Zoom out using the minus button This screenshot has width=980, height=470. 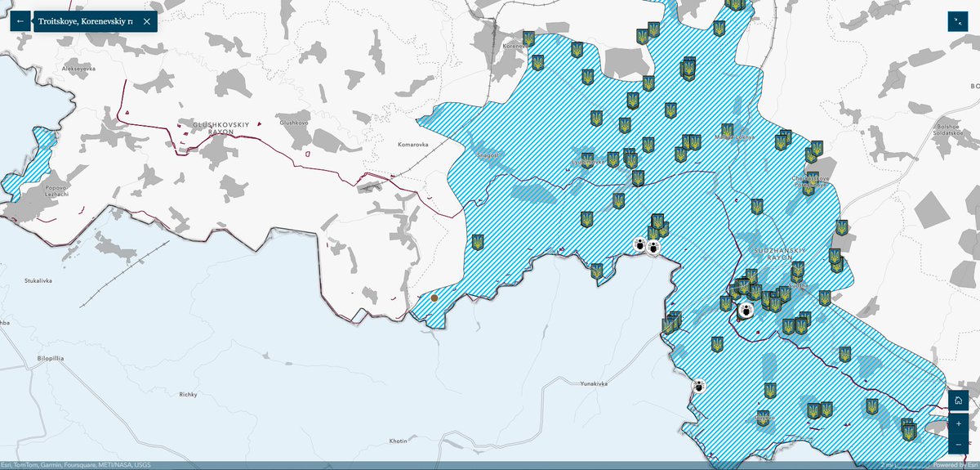(959, 444)
